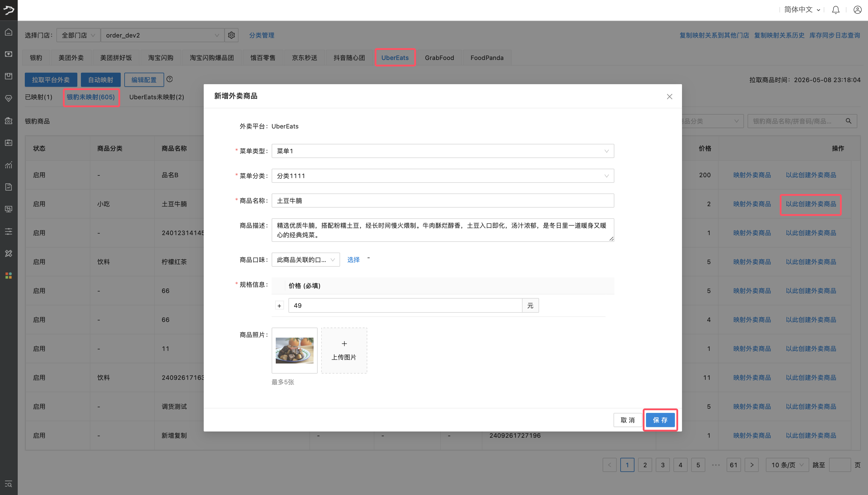The height and width of the screenshot is (495, 868).
Task: Open the pencil and ruler icon in the sidebar
Action: pos(9,254)
